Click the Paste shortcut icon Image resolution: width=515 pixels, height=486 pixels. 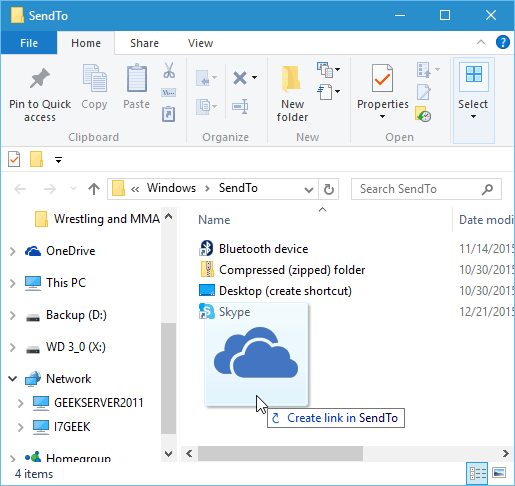pos(169,114)
